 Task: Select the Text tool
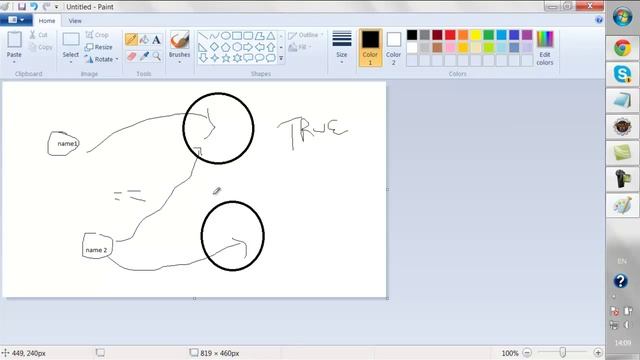156,40
